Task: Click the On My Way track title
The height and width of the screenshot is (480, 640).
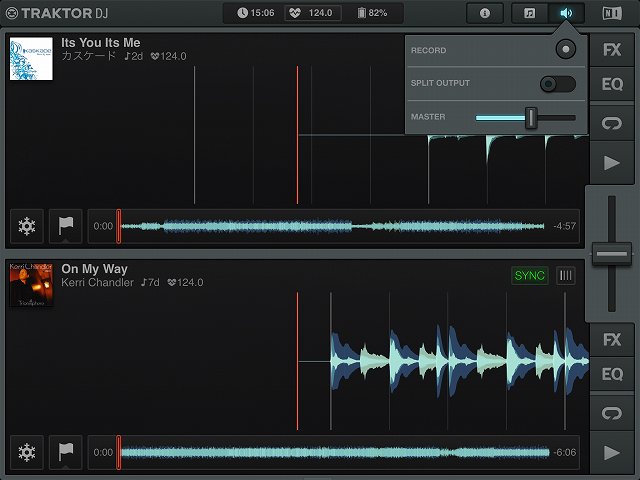Action: 95,269
